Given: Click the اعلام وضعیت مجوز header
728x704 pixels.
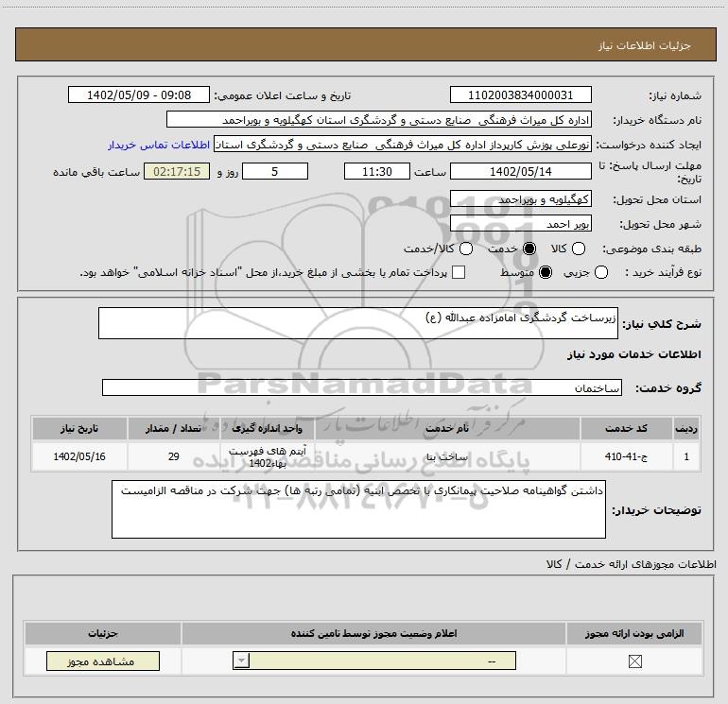Looking at the screenshot, I should [x=373, y=633].
